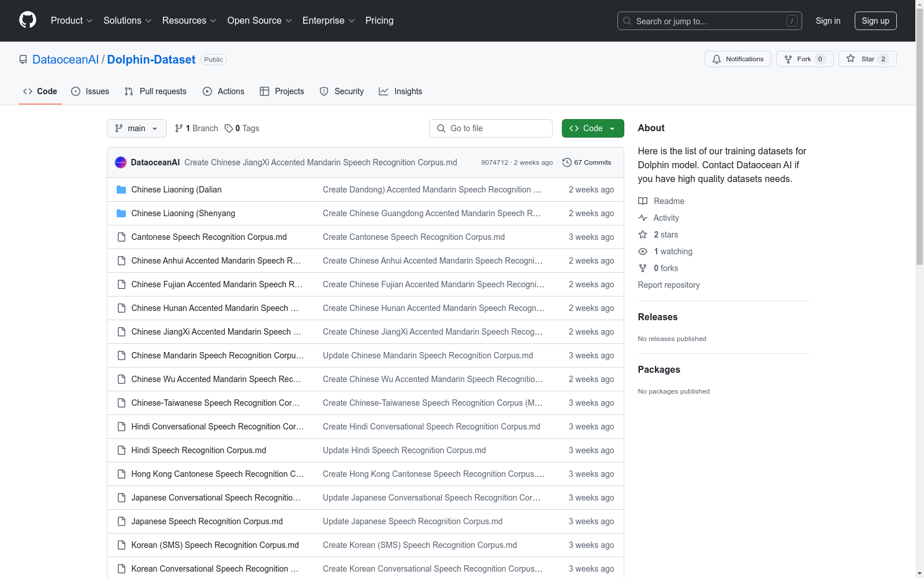Expand the Solutions menu
The height and width of the screenshot is (578, 924).
click(128, 20)
